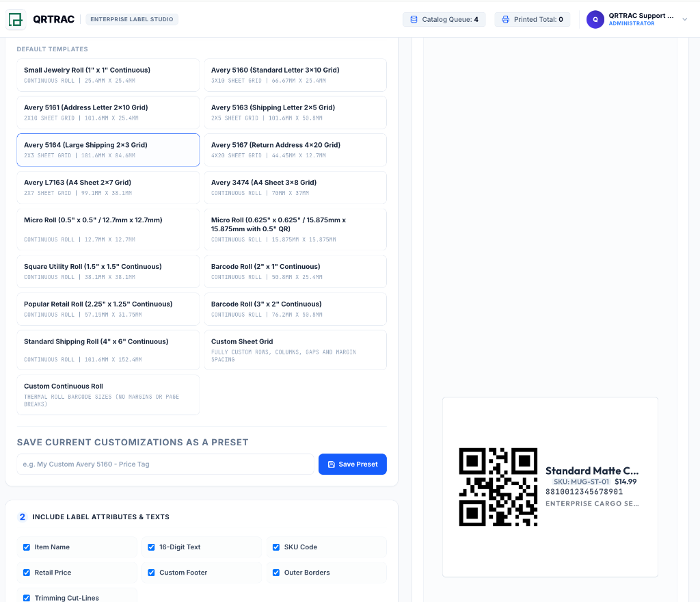700x602 pixels.
Task: Toggle the Outer Borders checkbox
Action: (x=276, y=573)
